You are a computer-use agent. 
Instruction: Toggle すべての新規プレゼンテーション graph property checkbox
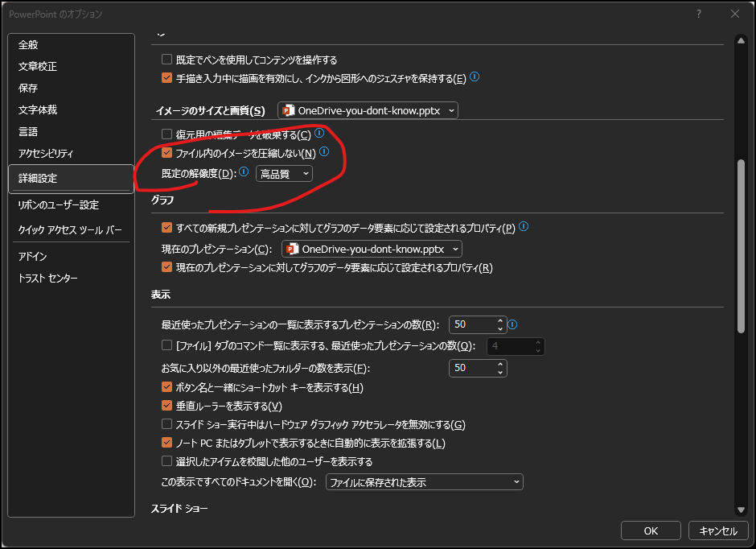(x=166, y=227)
